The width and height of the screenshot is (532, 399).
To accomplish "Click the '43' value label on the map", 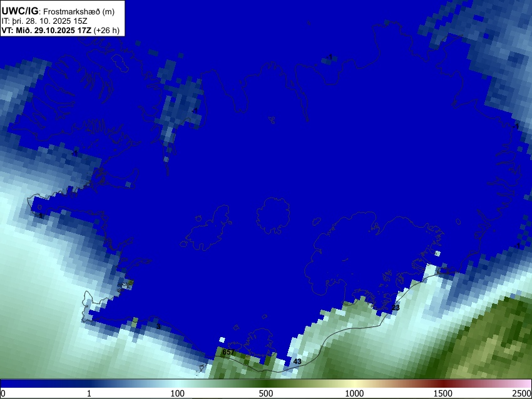I will (x=297, y=361).
